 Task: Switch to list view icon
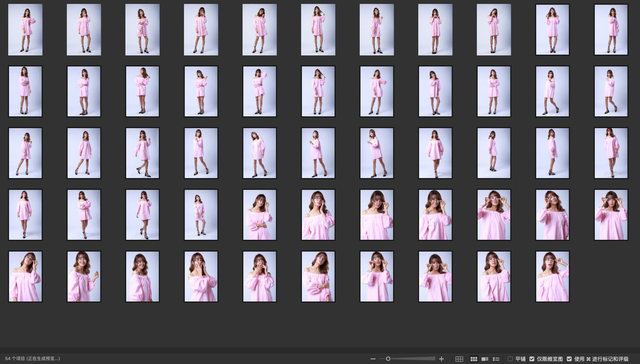496,359
